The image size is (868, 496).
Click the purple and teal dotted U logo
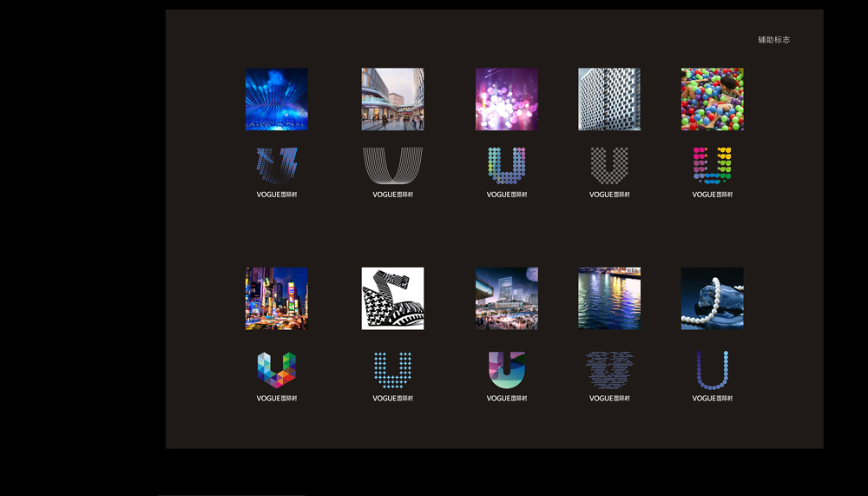tap(507, 165)
